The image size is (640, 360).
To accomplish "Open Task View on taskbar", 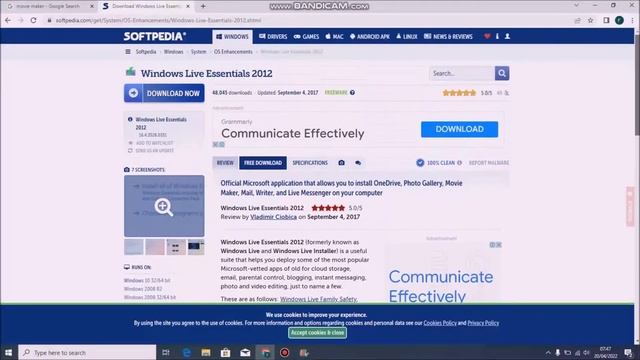I will pyautogui.click(x=166, y=352).
